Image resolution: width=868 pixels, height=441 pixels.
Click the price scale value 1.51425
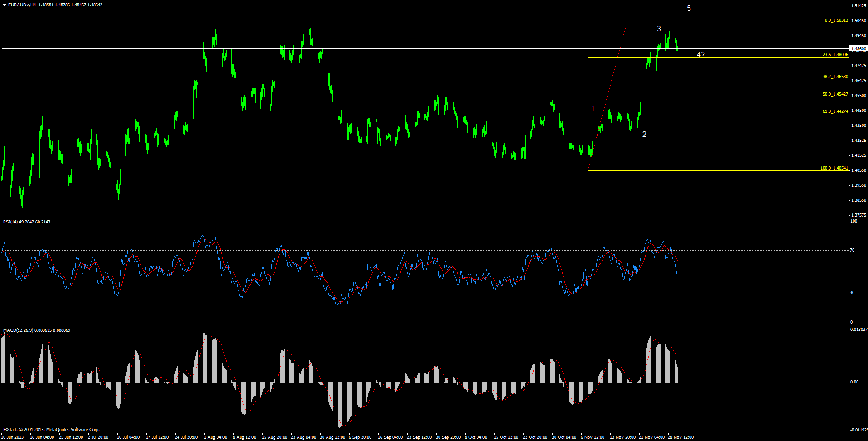pos(859,6)
